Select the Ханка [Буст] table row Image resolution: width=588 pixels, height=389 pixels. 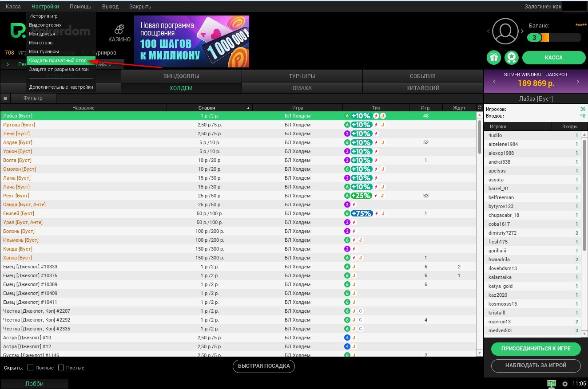[238, 258]
